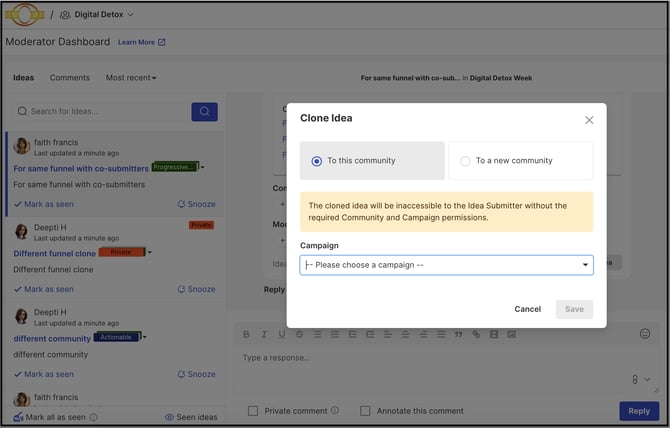Click the Cancel button in Clone Idea
This screenshot has width=670, height=428.
click(x=527, y=309)
